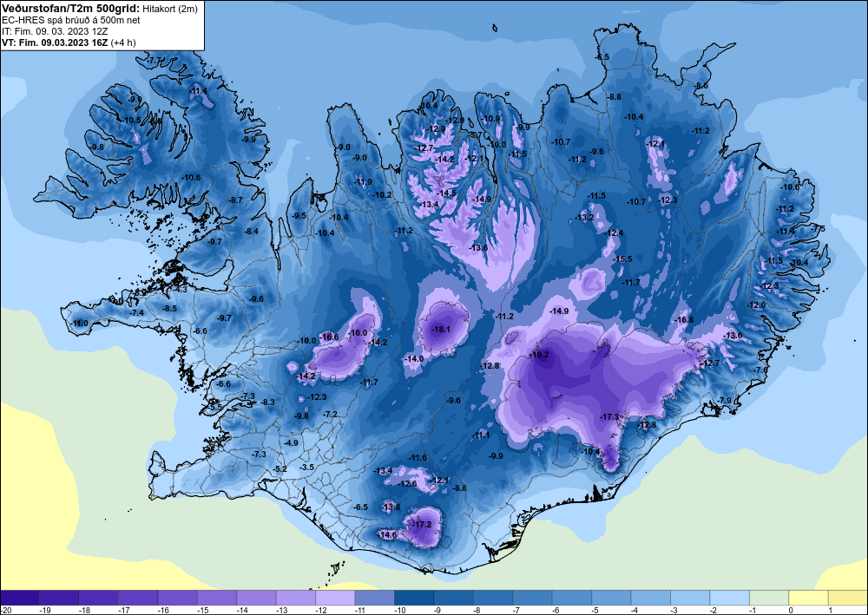Click the -12.6 temperature value
This screenshot has width=868, height=615.
pos(407,483)
